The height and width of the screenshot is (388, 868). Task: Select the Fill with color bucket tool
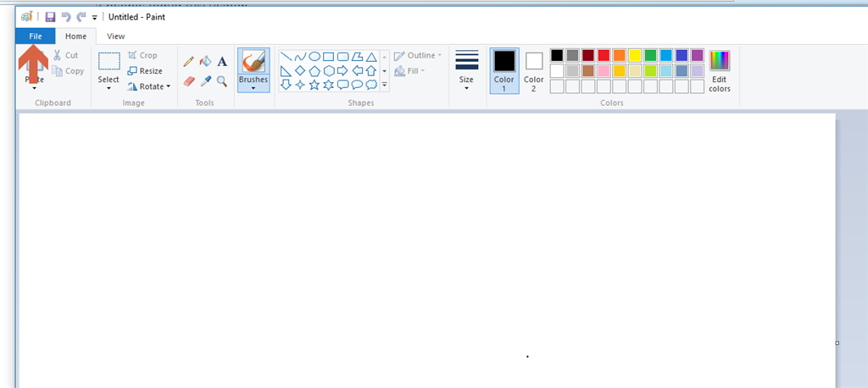point(205,62)
